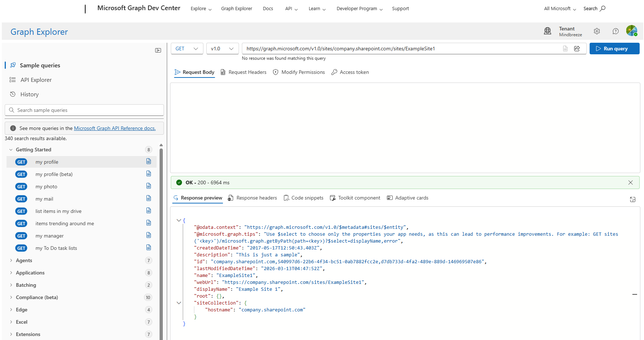This screenshot has height=340, width=644.
Task: Expand the response area icon
Action: [x=633, y=200]
